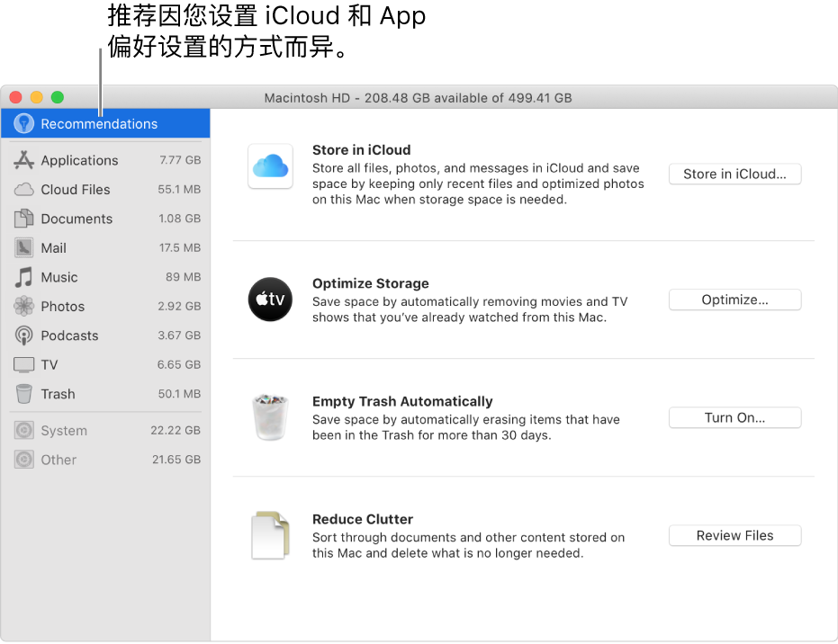Image resolution: width=838 pixels, height=644 pixels.
Task: Click the Applications sidebar icon
Action: 24,160
